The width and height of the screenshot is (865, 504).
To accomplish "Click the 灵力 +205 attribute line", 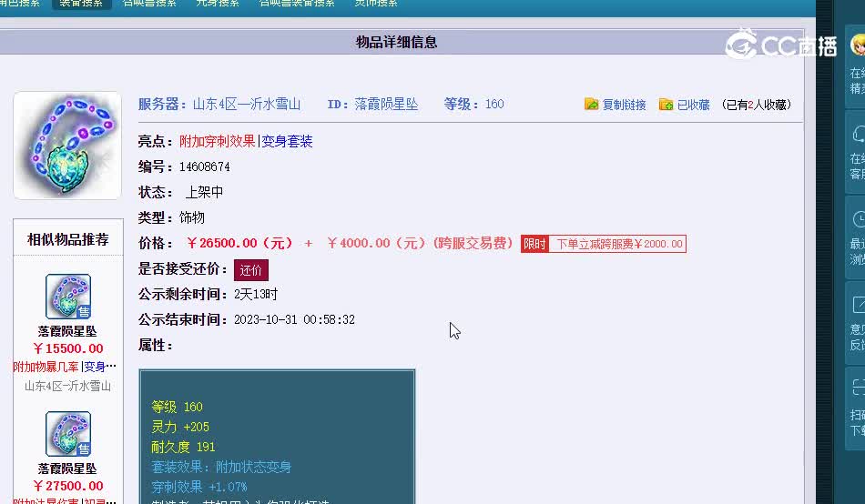I will (180, 427).
